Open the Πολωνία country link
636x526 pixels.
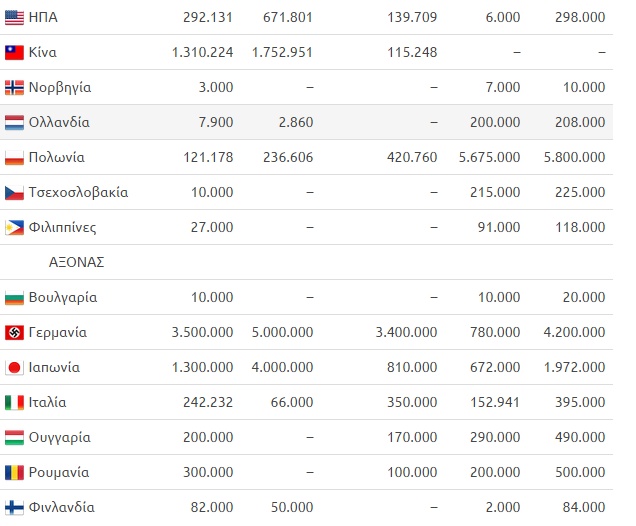[59, 157]
